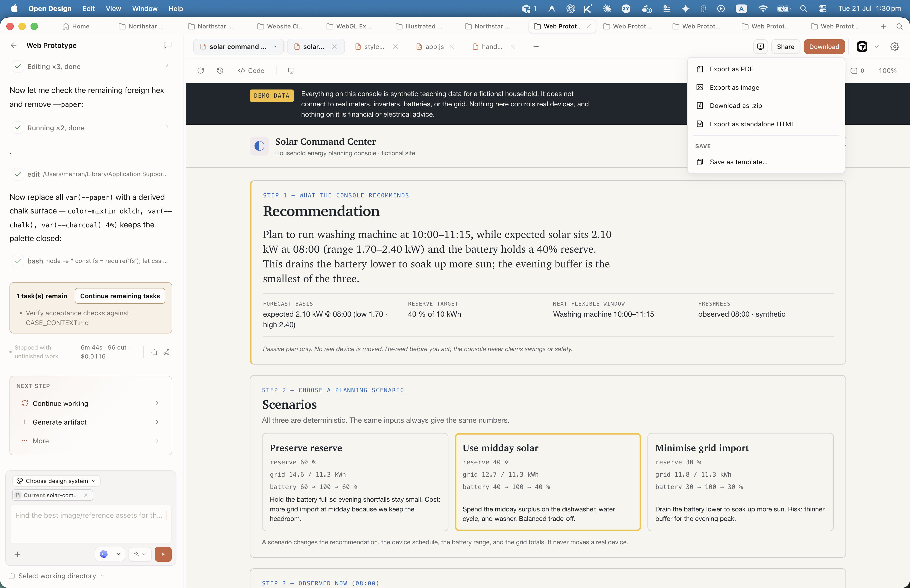910x588 pixels.
Task: Click the orange Download button
Action: 824,47
